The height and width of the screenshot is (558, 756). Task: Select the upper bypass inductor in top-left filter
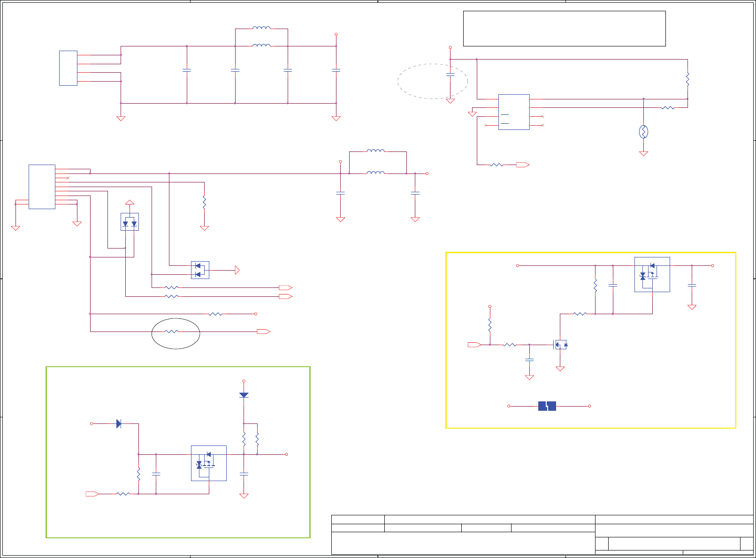261,28
